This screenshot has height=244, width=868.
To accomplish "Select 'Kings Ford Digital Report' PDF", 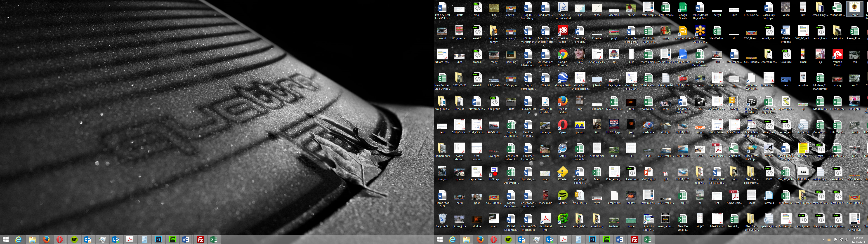I will [580, 81].
